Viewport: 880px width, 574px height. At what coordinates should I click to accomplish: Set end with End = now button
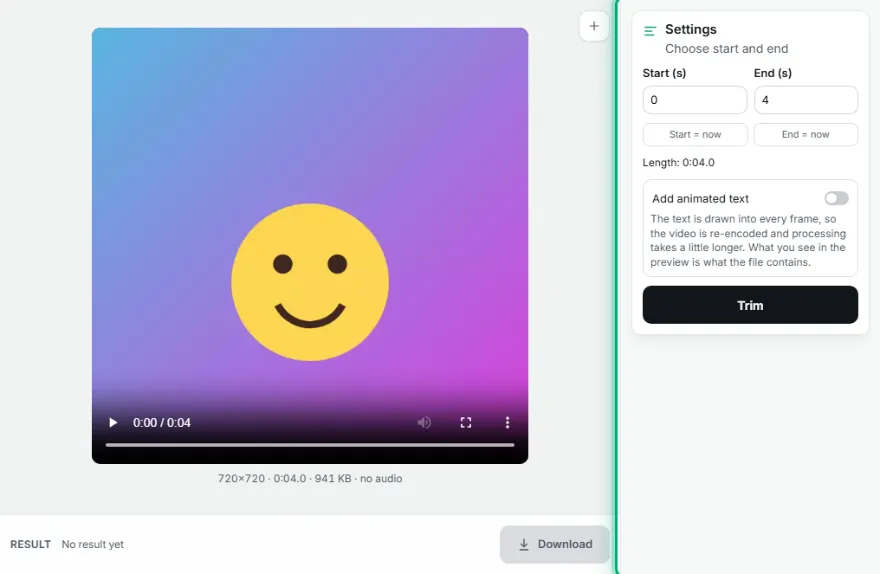point(806,135)
